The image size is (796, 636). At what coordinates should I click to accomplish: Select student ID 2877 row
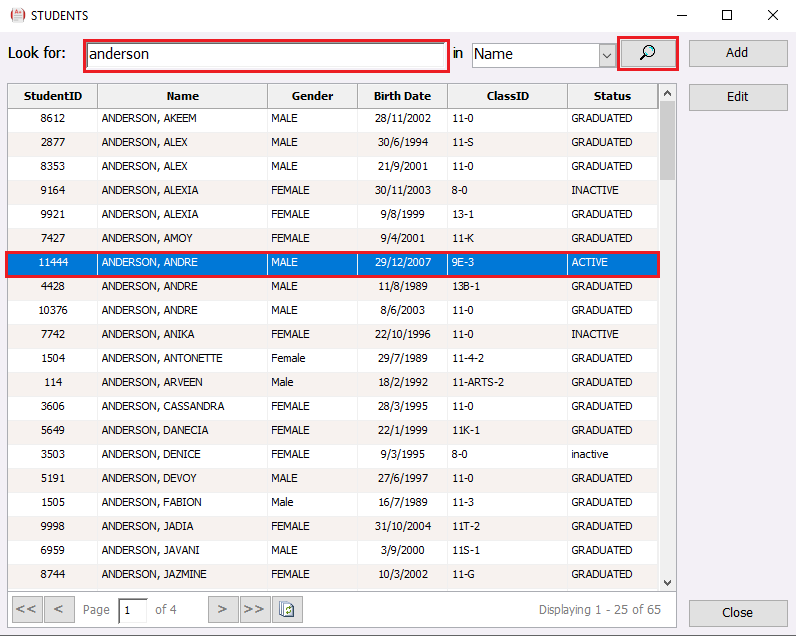(333, 142)
